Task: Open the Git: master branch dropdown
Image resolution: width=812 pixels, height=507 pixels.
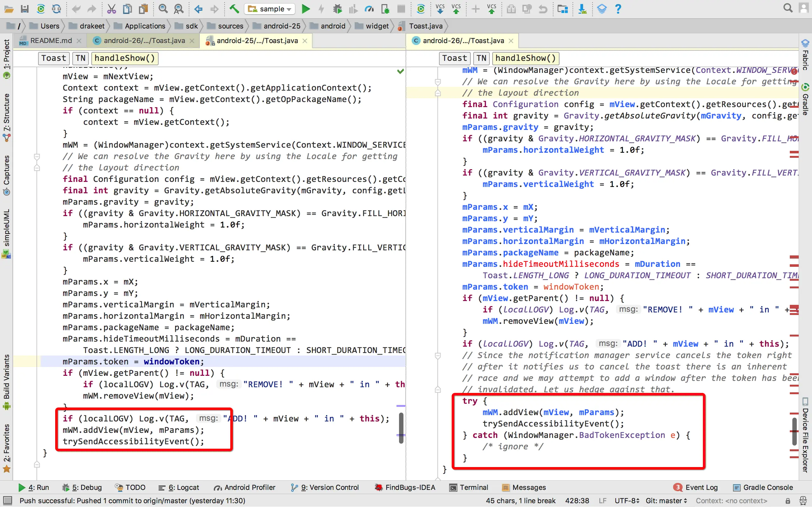Action: coord(666,501)
